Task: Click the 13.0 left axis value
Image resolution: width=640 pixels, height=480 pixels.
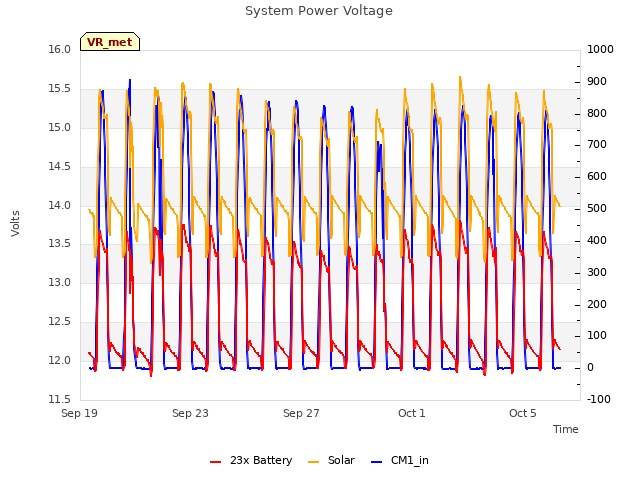Action: tap(60, 282)
